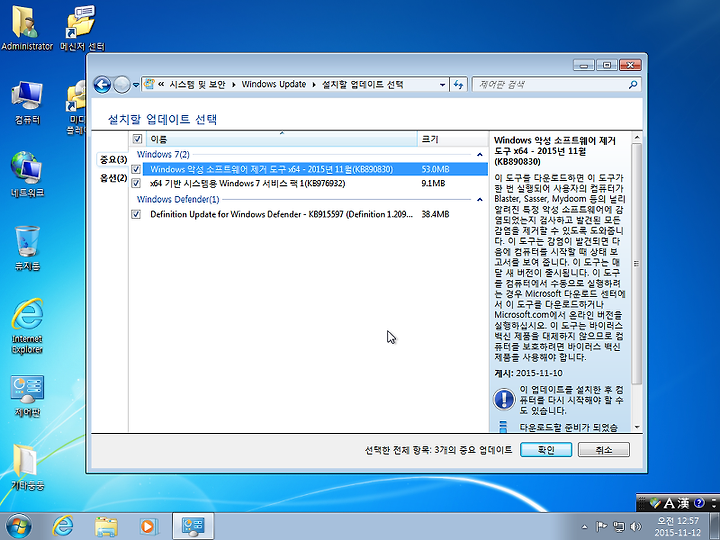Uncheck the KB890830 malicious software tool update
The width and height of the screenshot is (720, 540).
[136, 169]
